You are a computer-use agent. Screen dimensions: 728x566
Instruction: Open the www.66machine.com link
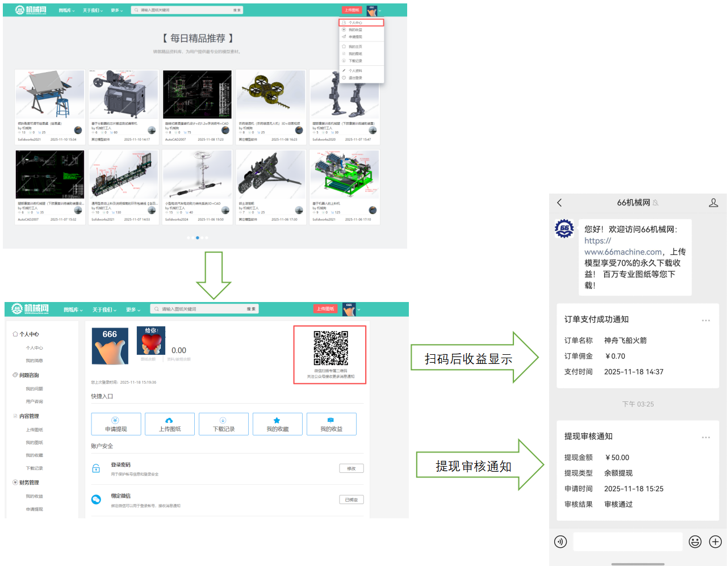pyautogui.click(x=622, y=251)
